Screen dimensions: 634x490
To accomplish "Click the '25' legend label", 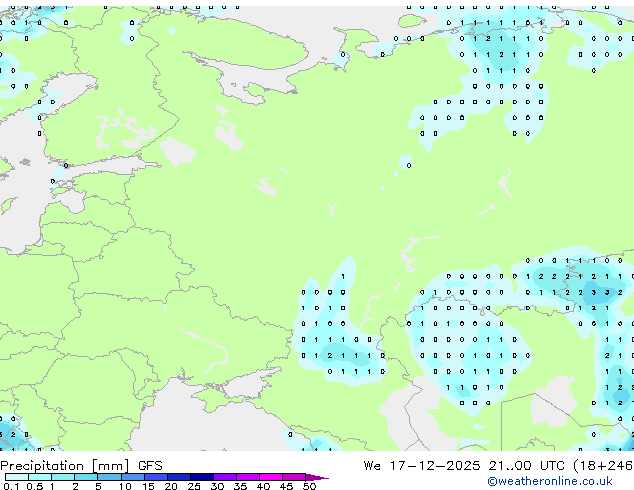I will (x=194, y=486).
